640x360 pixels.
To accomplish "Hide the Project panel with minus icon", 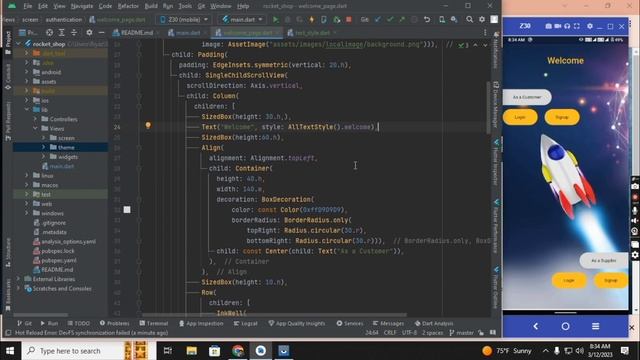I will tap(101, 32).
